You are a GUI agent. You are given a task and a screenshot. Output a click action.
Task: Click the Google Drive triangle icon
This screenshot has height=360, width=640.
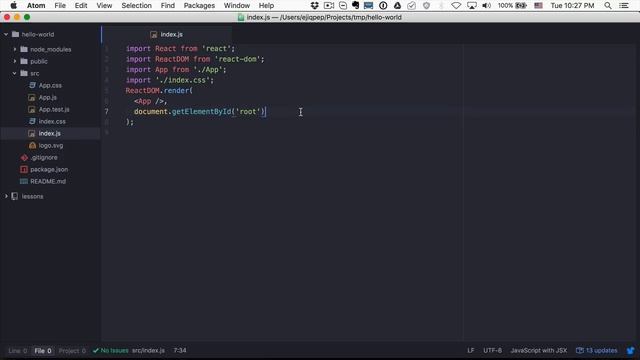point(397,5)
